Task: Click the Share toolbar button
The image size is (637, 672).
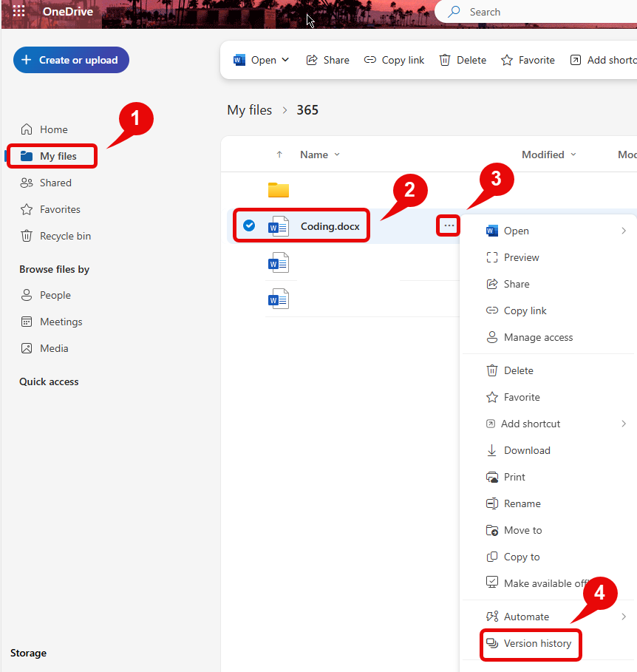Action: (x=327, y=60)
